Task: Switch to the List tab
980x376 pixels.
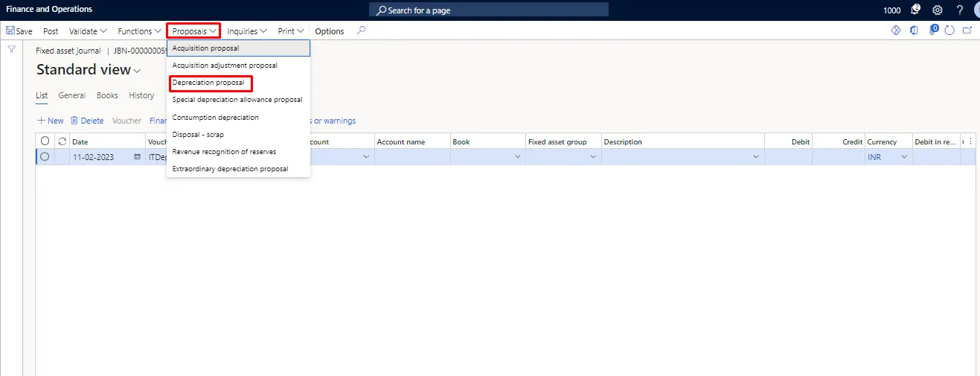Action: [x=42, y=95]
